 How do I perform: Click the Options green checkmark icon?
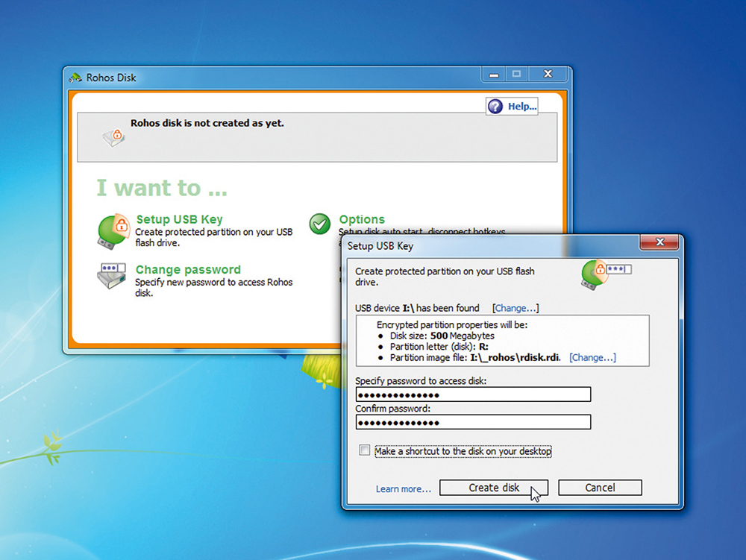[x=320, y=224]
